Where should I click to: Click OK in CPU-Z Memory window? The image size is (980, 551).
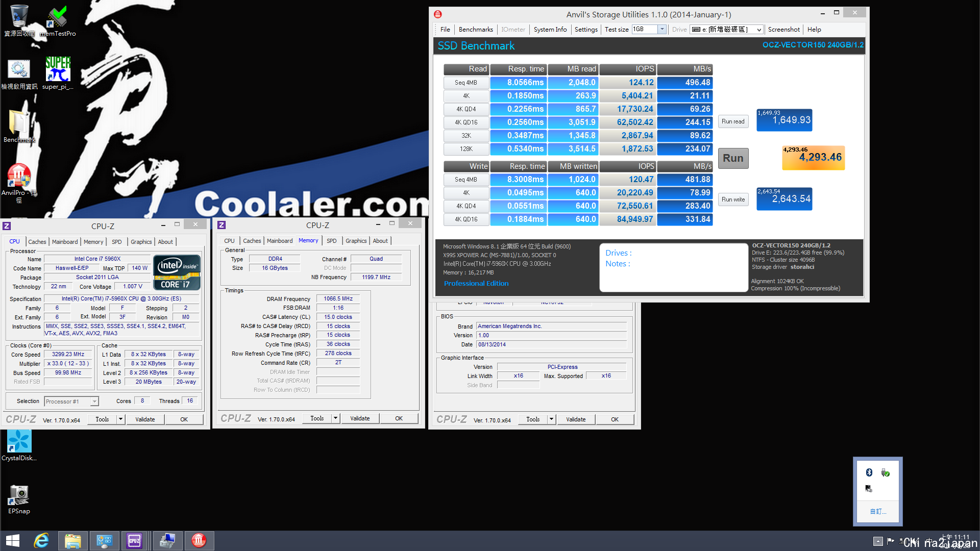[399, 418]
